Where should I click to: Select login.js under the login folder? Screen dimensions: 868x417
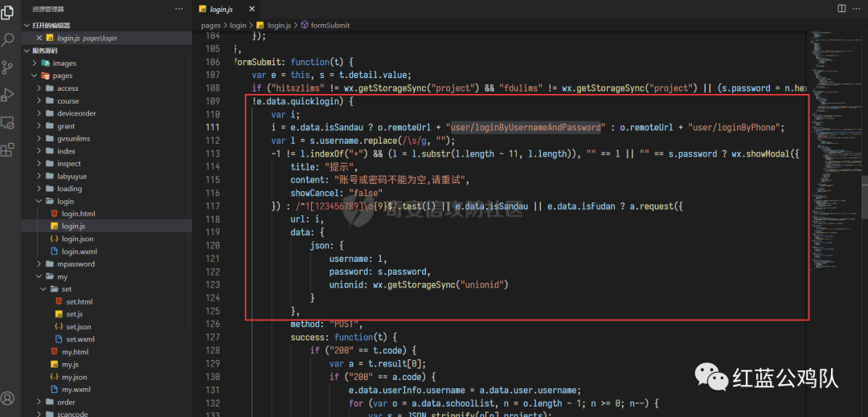click(x=73, y=227)
